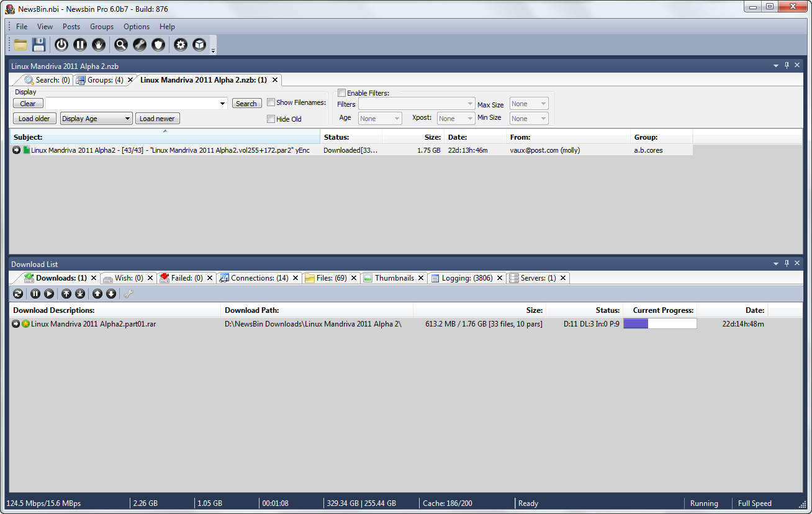This screenshot has width=812, height=514.
Task: Move selected download down one position
Action: click(x=111, y=294)
